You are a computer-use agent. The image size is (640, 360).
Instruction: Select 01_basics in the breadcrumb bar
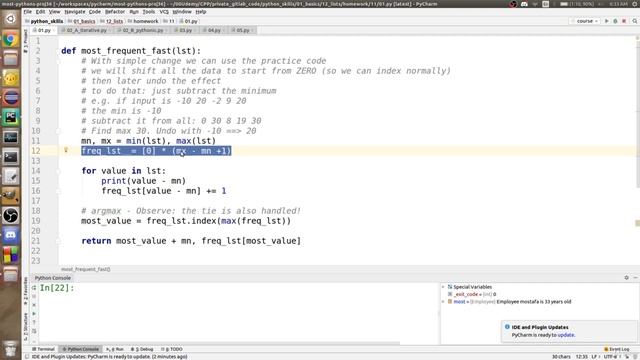84,21
